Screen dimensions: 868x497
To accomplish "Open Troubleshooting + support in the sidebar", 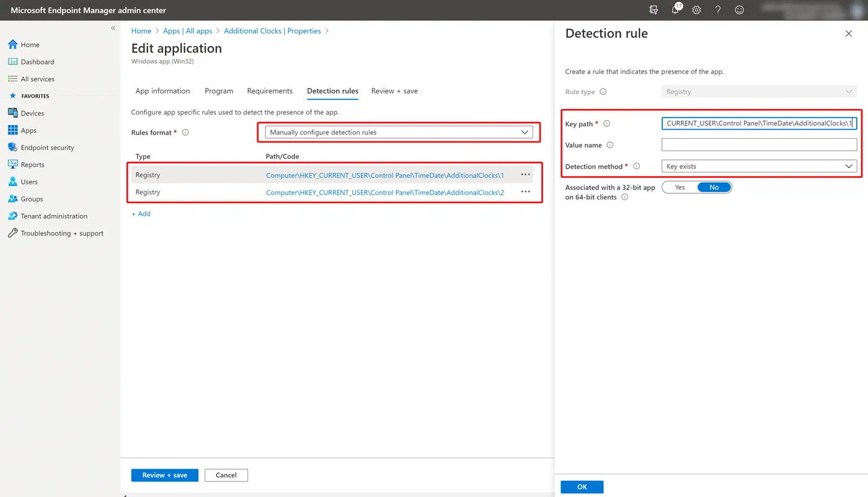I will [62, 234].
